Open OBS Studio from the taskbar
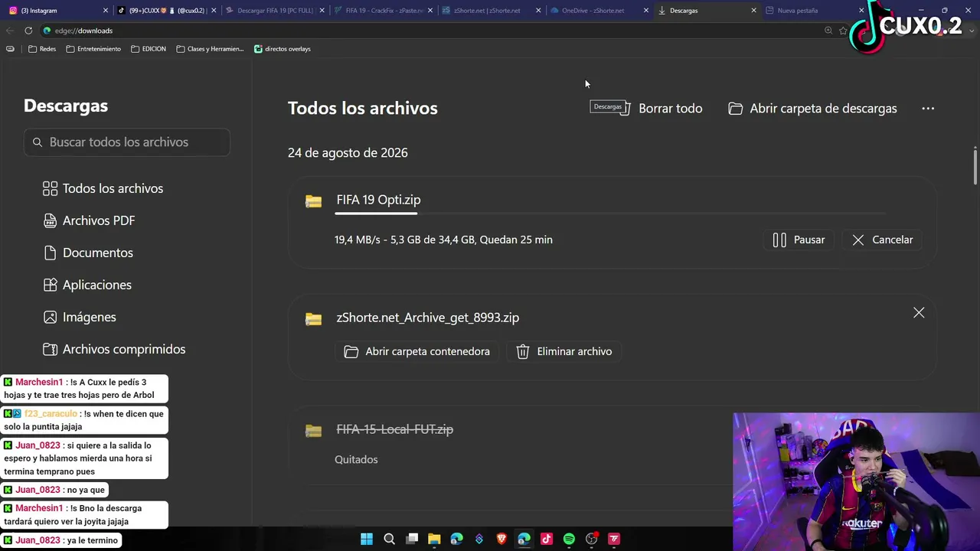The height and width of the screenshot is (551, 980). [591, 539]
